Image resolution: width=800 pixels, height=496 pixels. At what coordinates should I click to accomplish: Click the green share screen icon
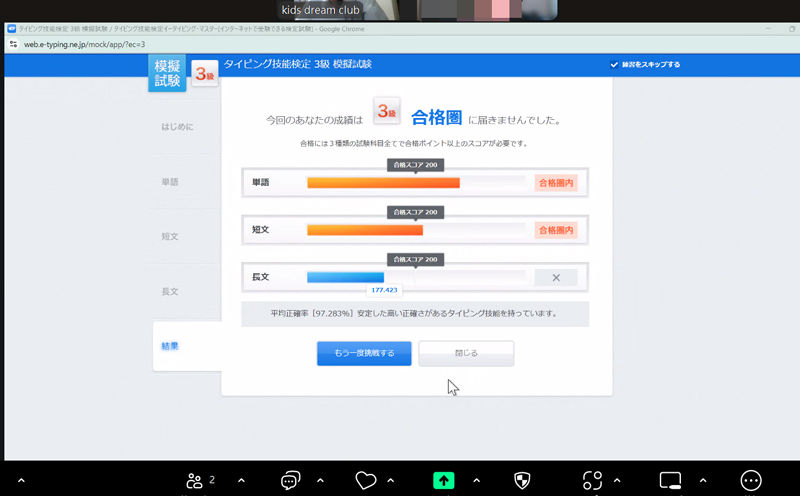[444, 480]
